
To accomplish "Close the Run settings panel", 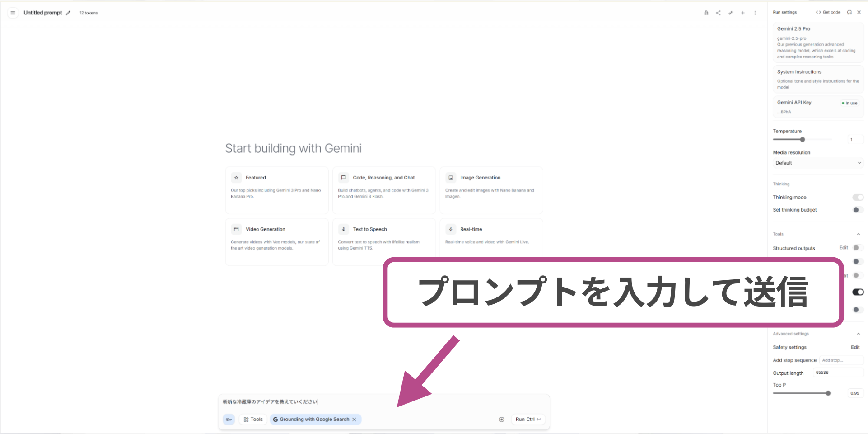I will tap(859, 12).
